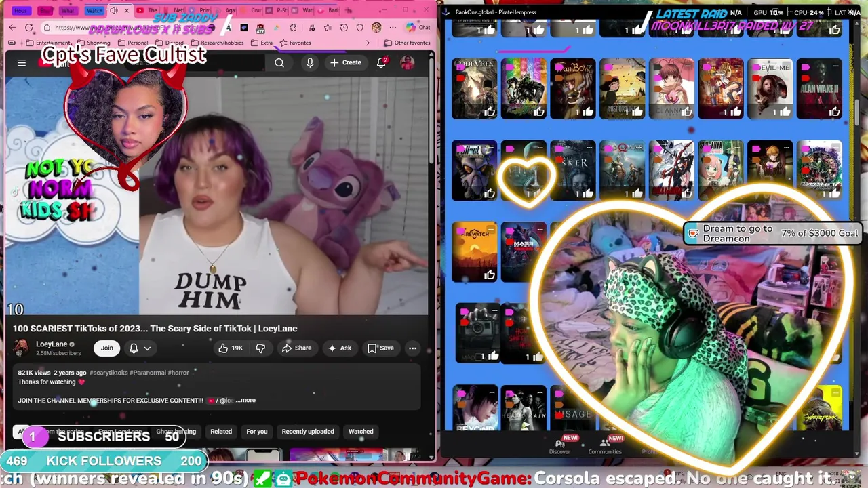Open the #scarytiktoks hashtag link
The image size is (868, 488).
tap(108, 373)
